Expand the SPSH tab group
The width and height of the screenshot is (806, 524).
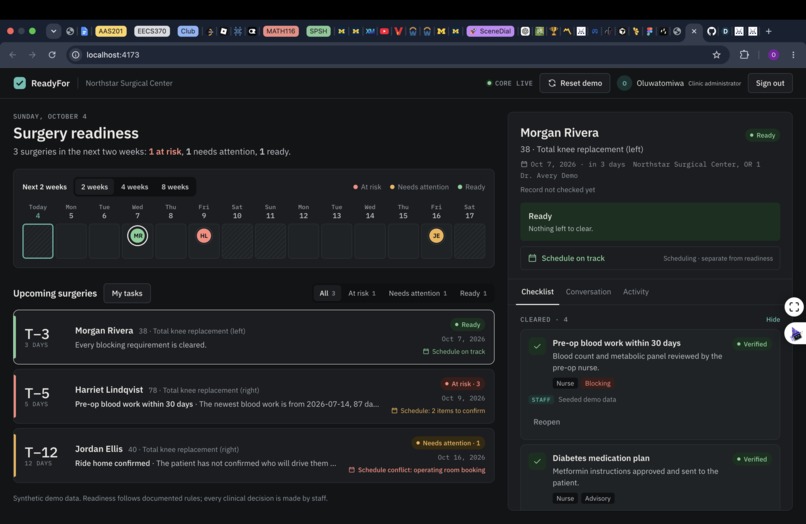[x=318, y=31]
